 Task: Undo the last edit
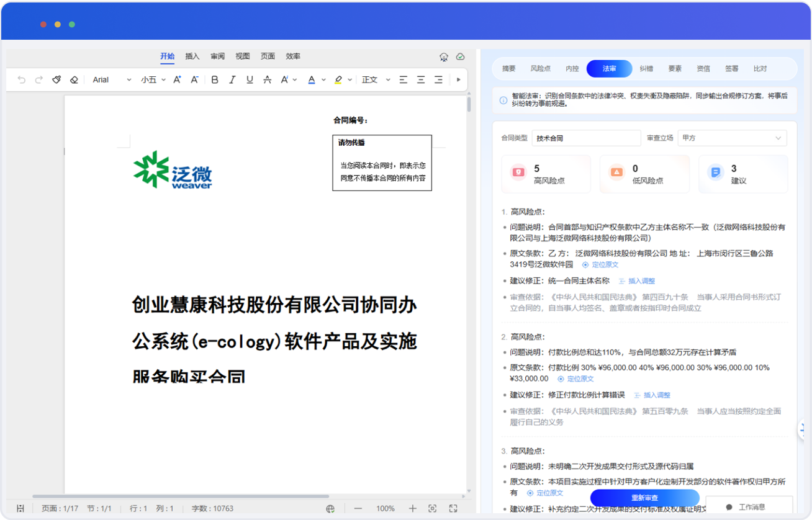tap(22, 79)
